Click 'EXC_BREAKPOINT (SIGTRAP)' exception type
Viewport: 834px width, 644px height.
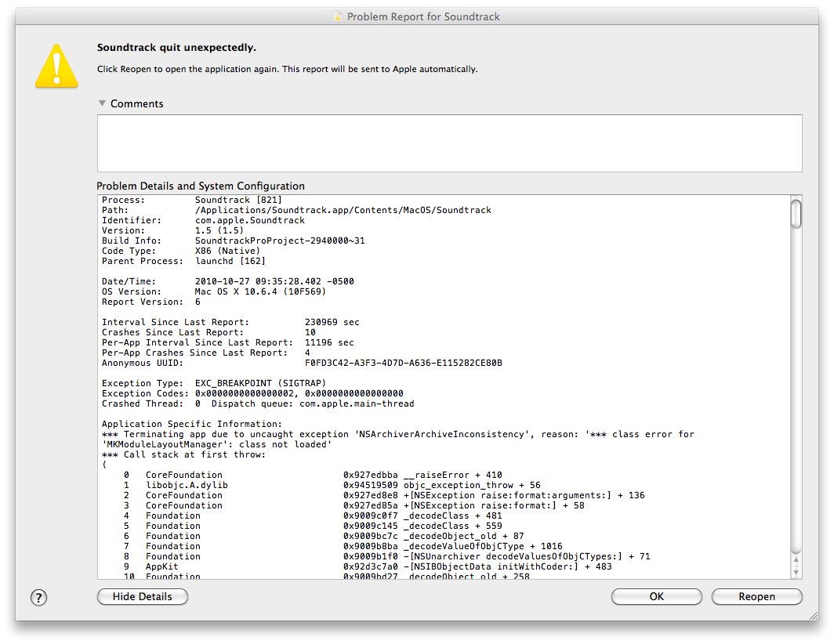(260, 383)
